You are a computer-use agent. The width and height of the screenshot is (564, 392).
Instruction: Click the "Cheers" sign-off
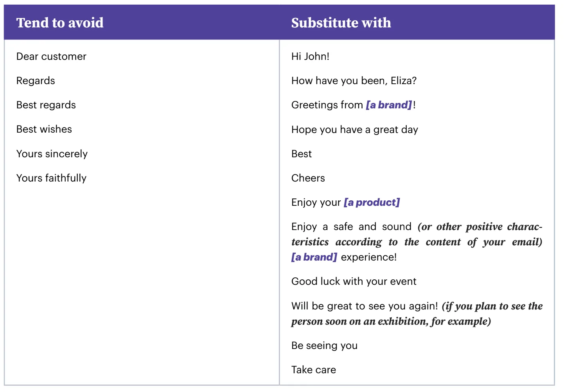point(308,178)
